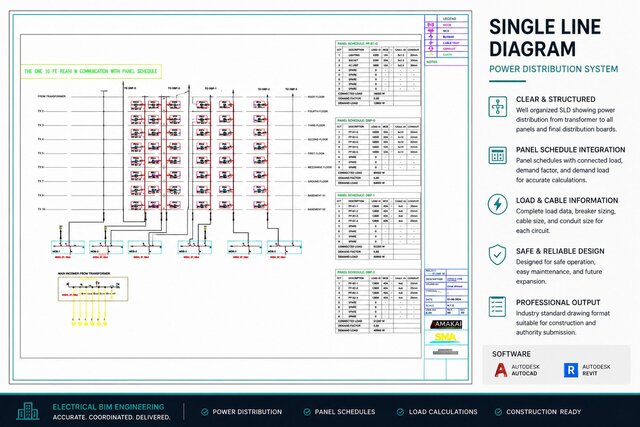Click the MDB-1 panel box
The height and width of the screenshot is (427, 640).
(68, 247)
